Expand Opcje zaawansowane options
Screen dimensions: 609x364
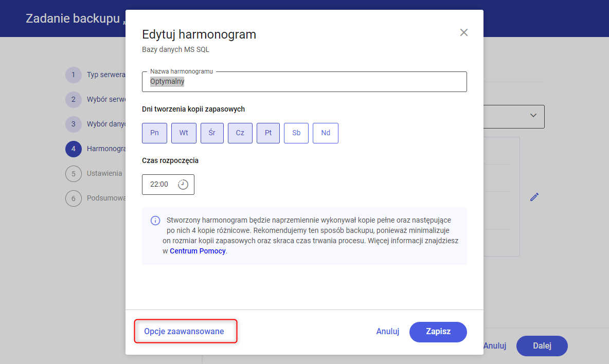click(184, 332)
